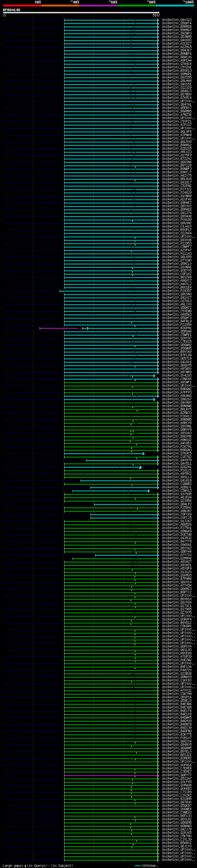Viewport: 197px width, 868px height.
Task: Open hit UniRef100_B9VS69
Action: (x=177, y=352)
